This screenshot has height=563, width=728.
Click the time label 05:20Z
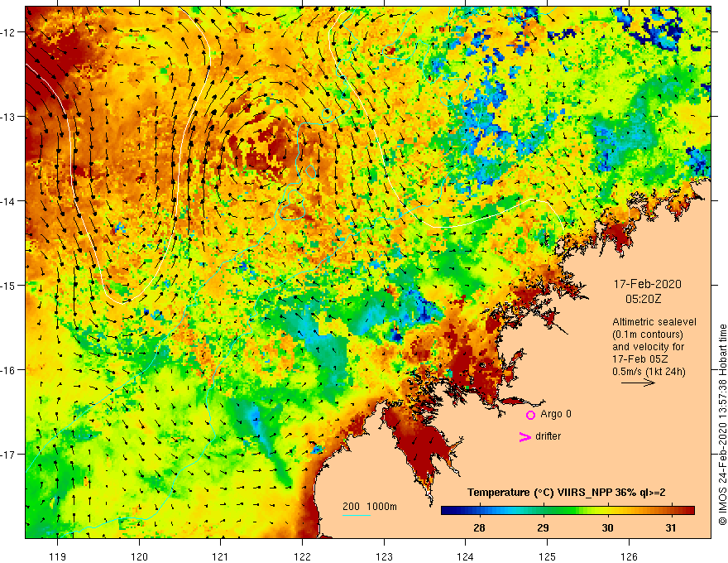point(643,299)
